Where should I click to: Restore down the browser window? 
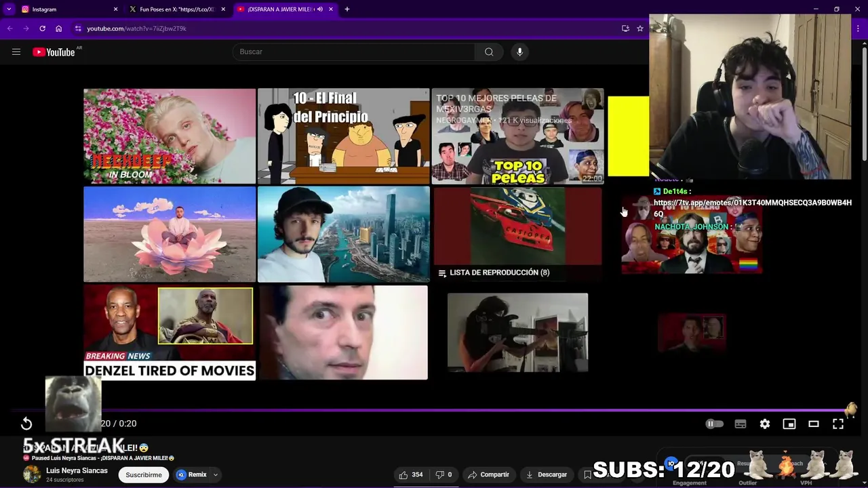(x=836, y=9)
